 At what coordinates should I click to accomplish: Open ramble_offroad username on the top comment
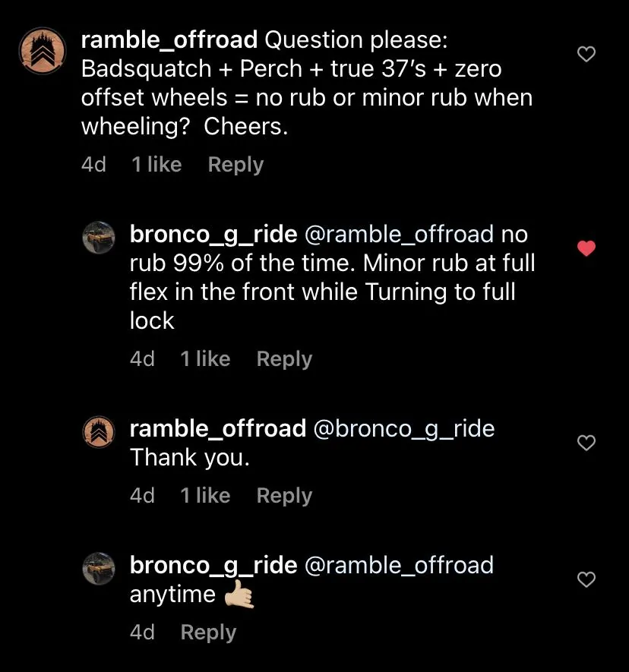(169, 40)
